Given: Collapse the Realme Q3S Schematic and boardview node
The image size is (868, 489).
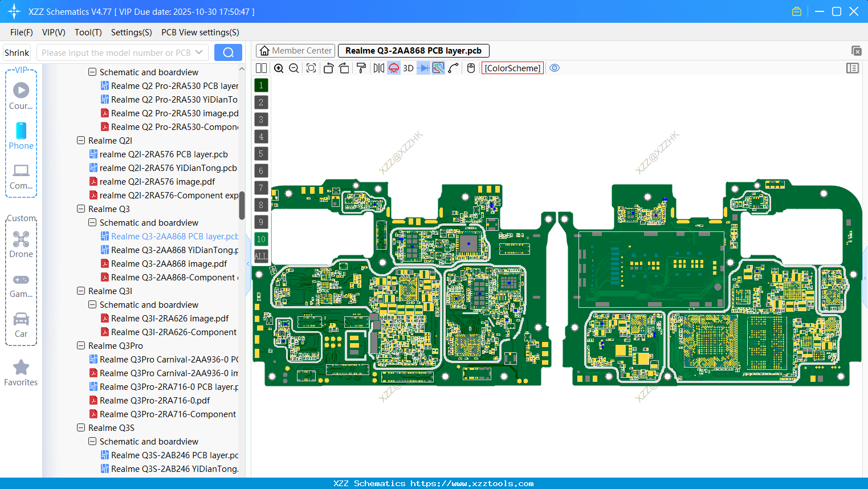Looking at the screenshot, I should 92,441.
